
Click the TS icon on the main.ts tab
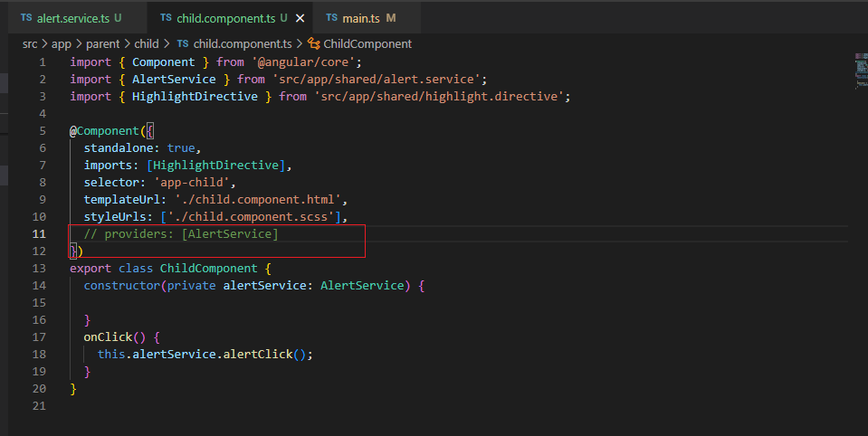pyautogui.click(x=331, y=18)
